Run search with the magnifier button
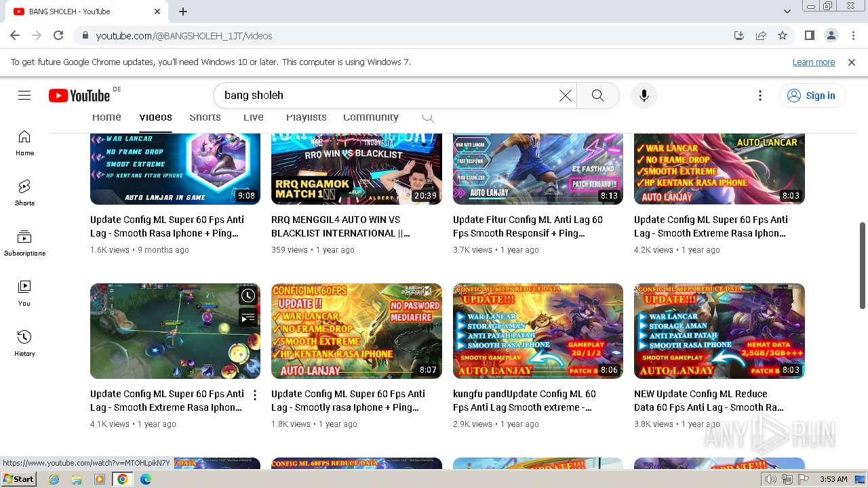The height and width of the screenshot is (488, 868). 597,96
